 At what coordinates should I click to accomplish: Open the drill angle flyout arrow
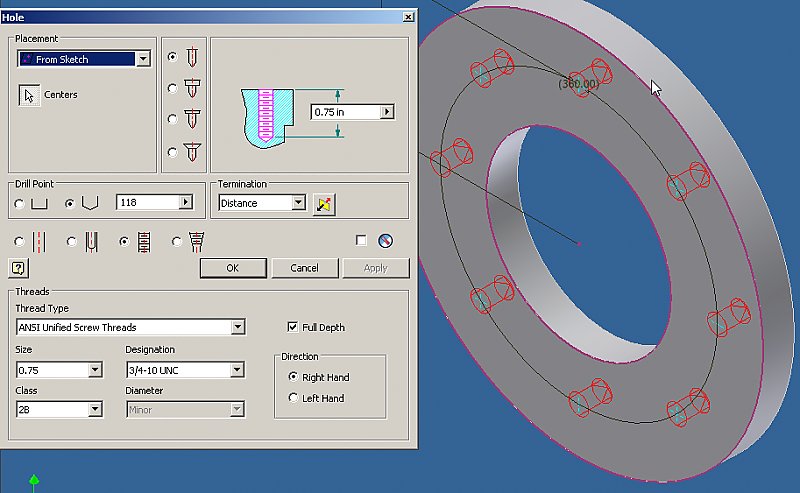186,203
